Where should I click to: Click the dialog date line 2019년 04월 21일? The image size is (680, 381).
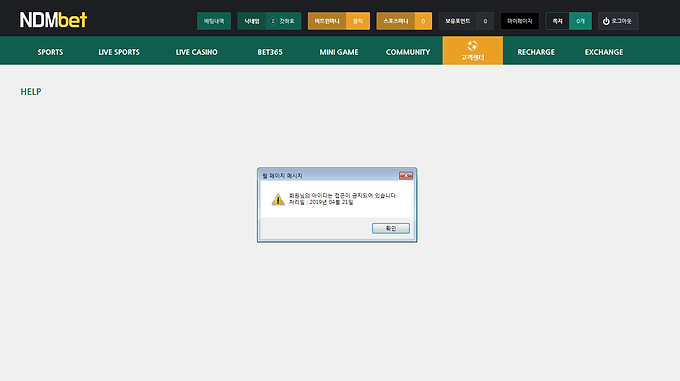coord(321,202)
